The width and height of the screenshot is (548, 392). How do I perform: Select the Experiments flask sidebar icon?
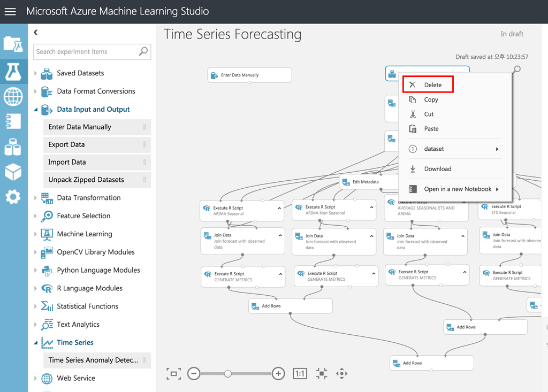pyautogui.click(x=13, y=72)
